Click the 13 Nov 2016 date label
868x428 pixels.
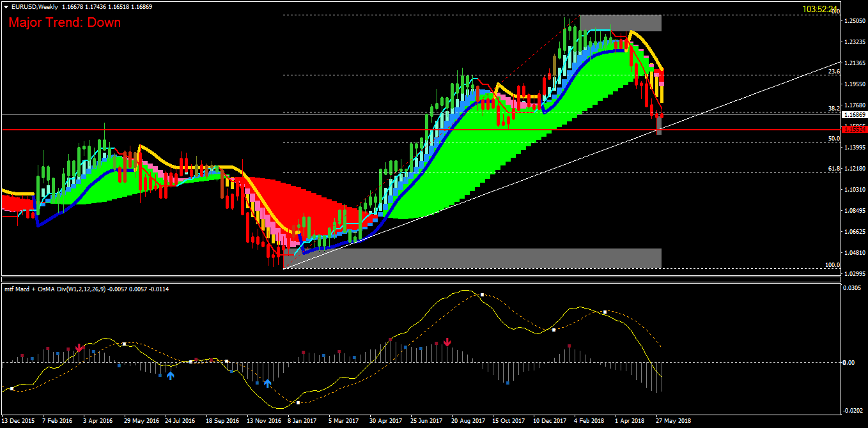[x=264, y=421]
